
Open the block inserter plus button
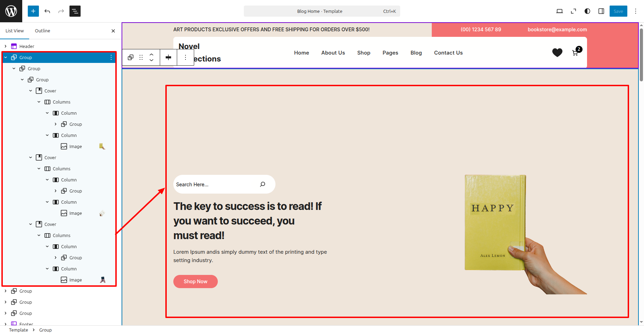tap(33, 11)
